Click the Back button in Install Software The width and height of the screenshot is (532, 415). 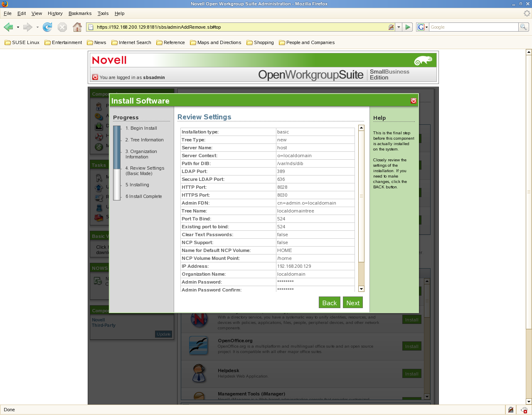330,303
